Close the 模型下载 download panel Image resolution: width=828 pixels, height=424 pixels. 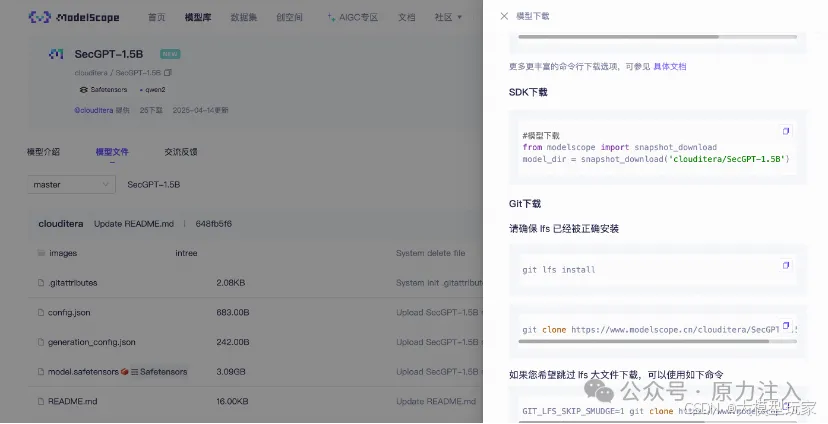pyautogui.click(x=504, y=16)
